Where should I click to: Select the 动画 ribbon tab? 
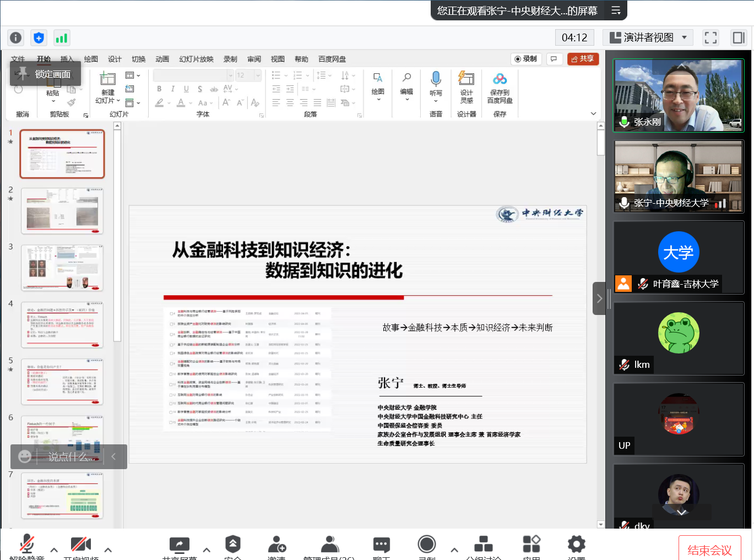162,59
